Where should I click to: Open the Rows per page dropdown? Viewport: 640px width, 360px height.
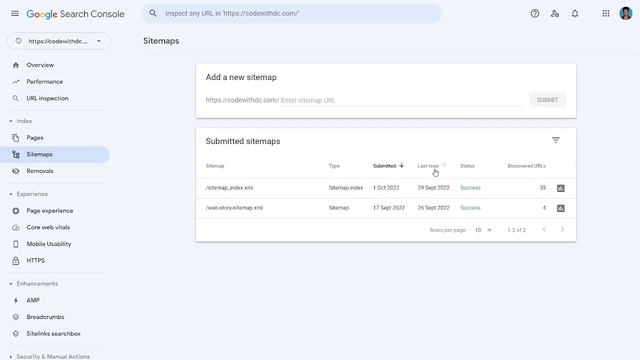coord(483,230)
